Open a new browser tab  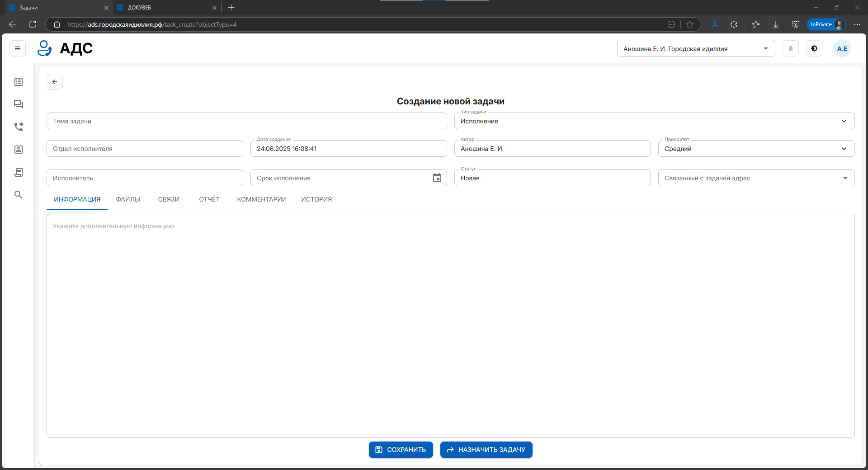click(x=231, y=8)
